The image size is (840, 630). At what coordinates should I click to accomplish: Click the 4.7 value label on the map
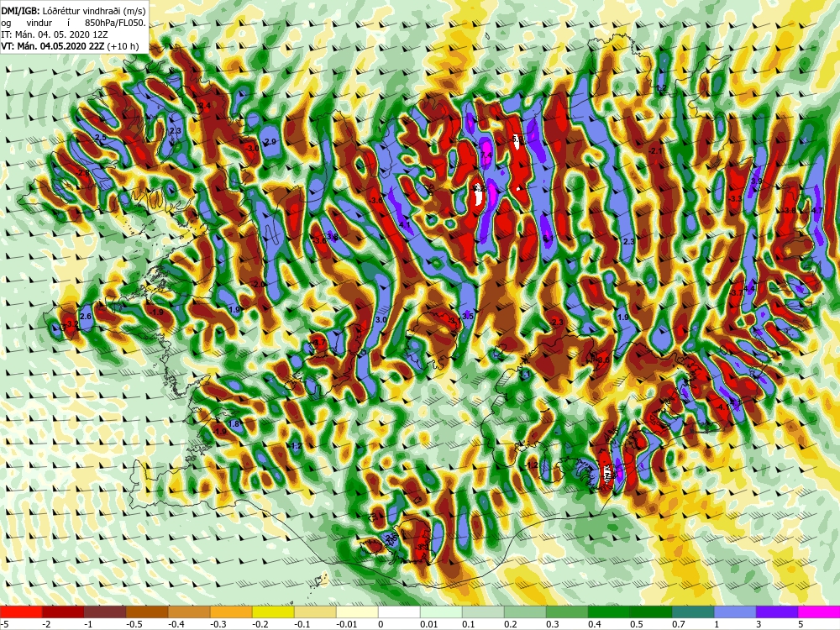tap(817, 210)
